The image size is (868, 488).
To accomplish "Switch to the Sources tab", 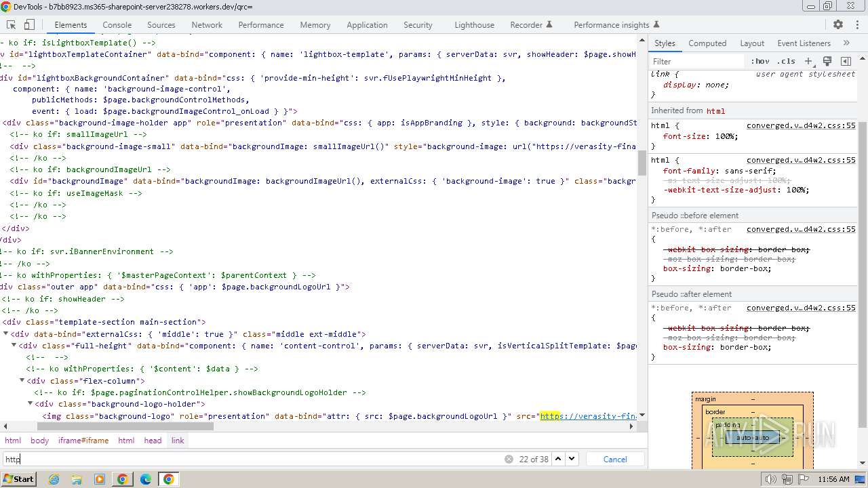I will (161, 24).
